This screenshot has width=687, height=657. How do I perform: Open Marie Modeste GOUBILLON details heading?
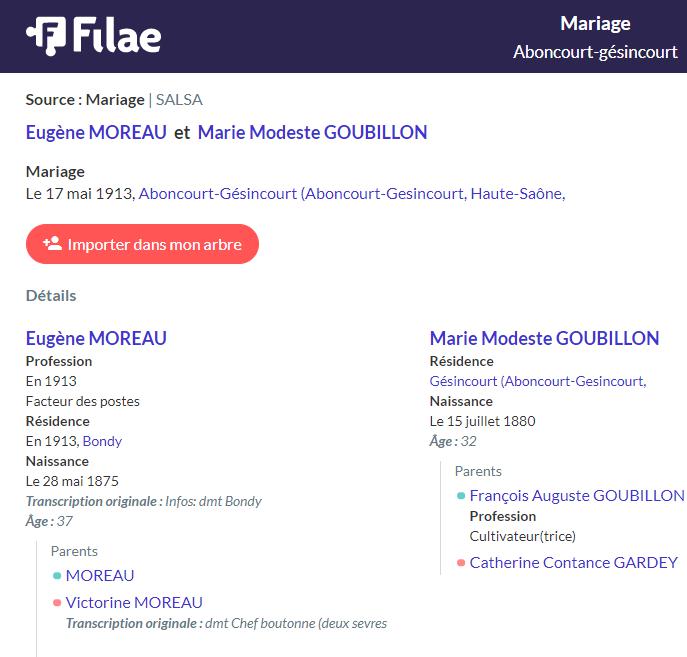(544, 338)
